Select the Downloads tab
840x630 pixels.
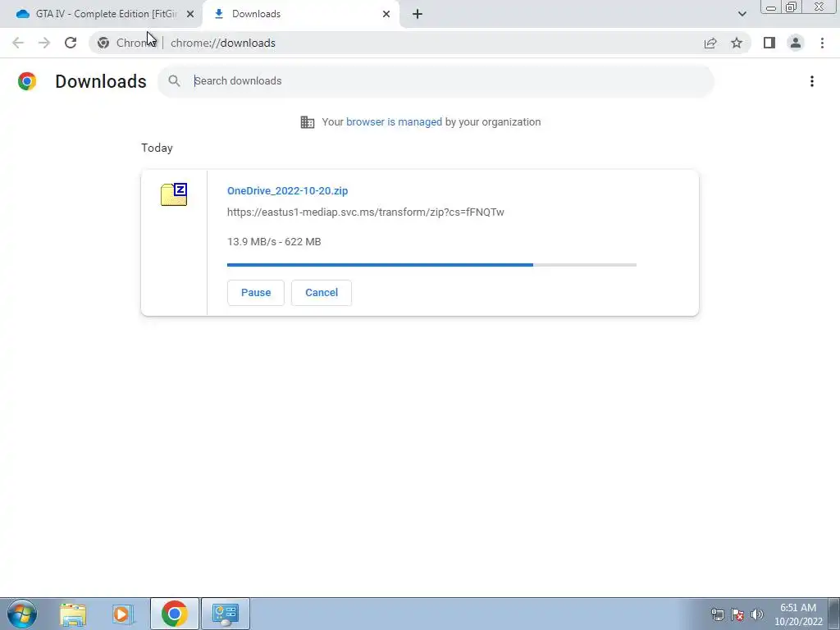pos(300,14)
